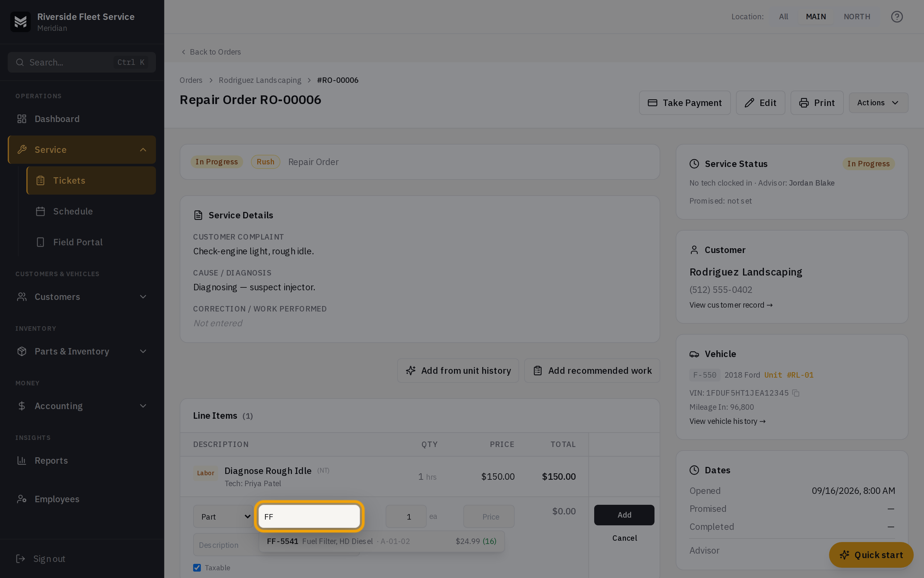Viewport: 924px width, 578px height.
Task: Print the repair order
Action: 817,103
